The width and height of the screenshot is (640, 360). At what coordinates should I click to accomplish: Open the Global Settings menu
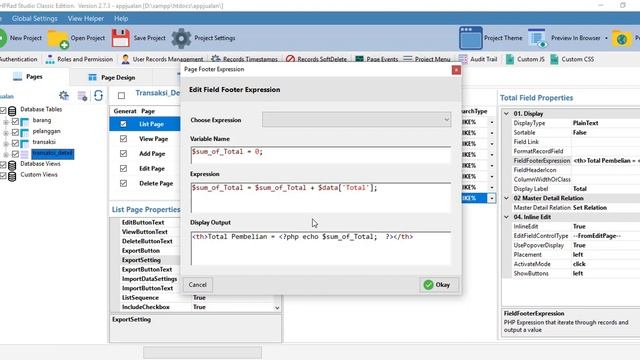35,18
